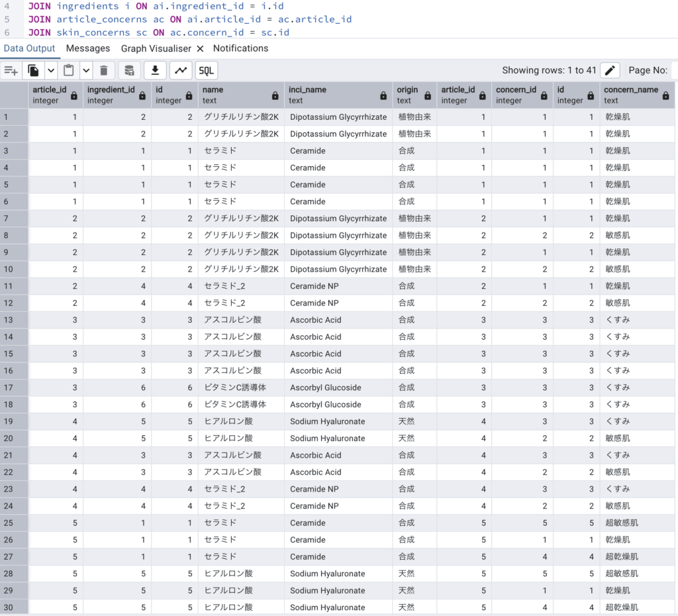Click the 'Showing rows: 1 to 41' label

[549, 70]
